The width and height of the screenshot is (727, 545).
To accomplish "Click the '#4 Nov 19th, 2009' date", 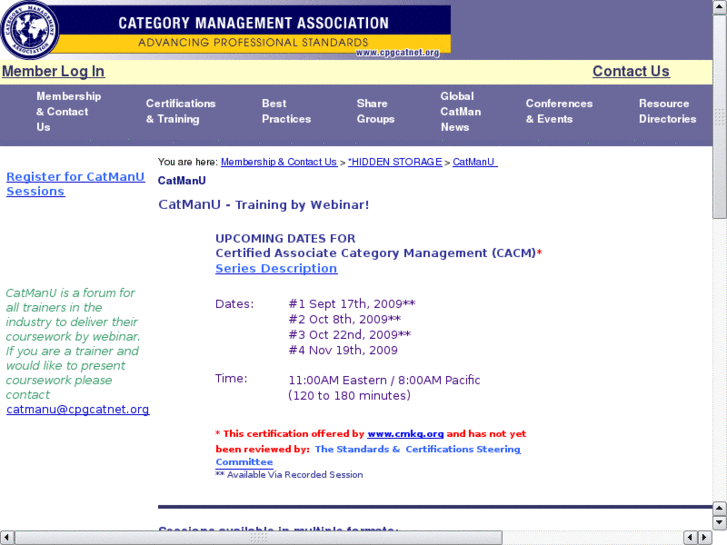I will pyautogui.click(x=343, y=350).
